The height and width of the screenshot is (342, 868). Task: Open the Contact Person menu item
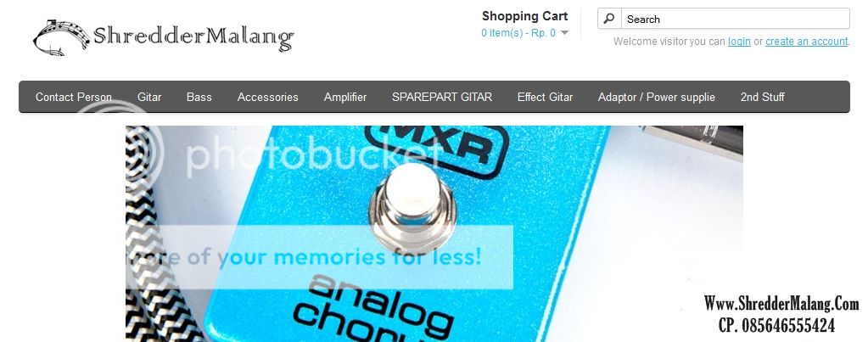coord(74,97)
